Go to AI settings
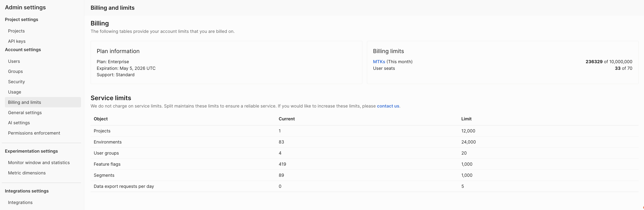Viewport: 644px width, 210px height. pyautogui.click(x=19, y=123)
